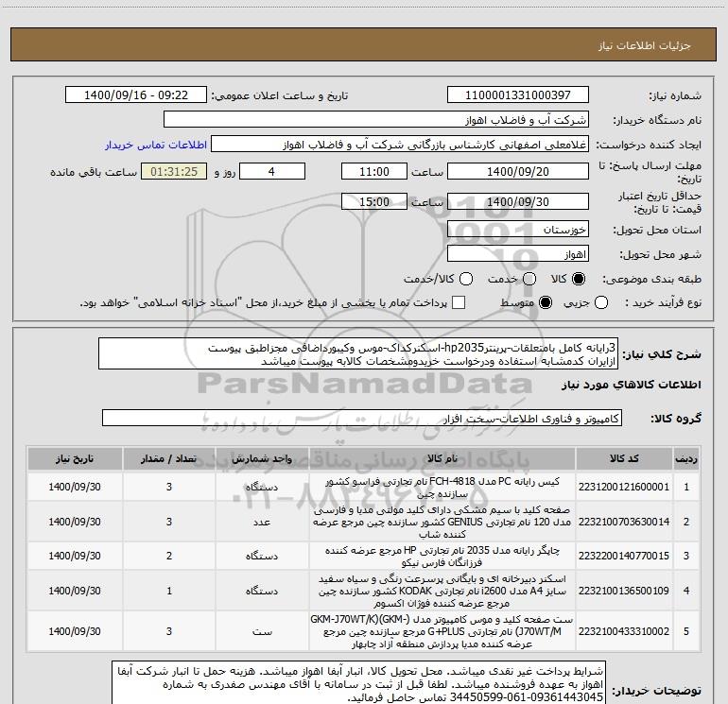Click the price validity date 1400/09/30 field
728x704 pixels.
(518, 201)
